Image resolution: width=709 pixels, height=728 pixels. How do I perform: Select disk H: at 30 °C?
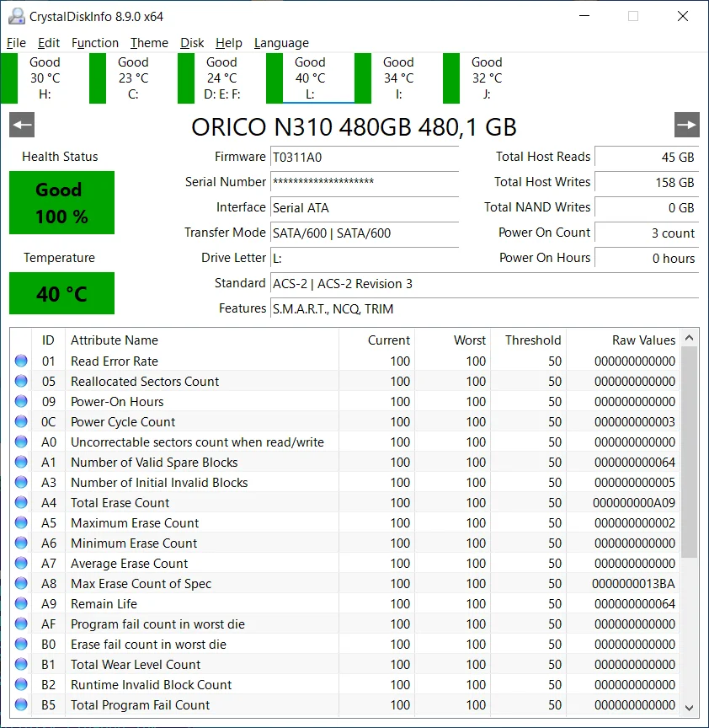(45, 78)
